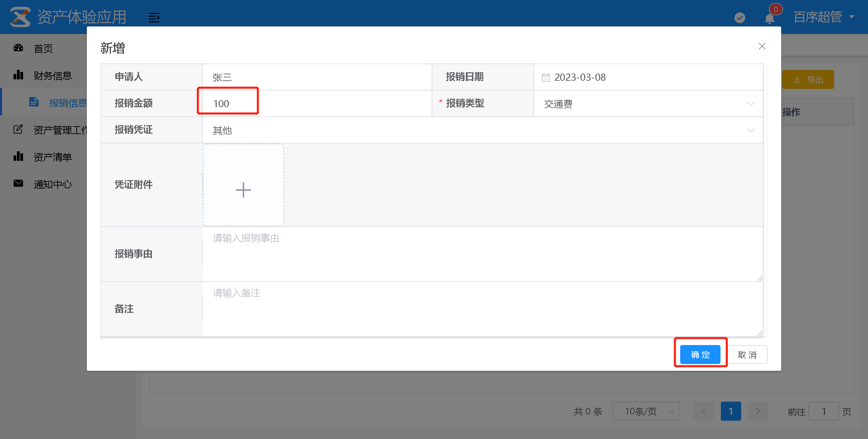Viewport: 868px width, 439px height.
Task: Click the 操作 column header
Action: [791, 112]
